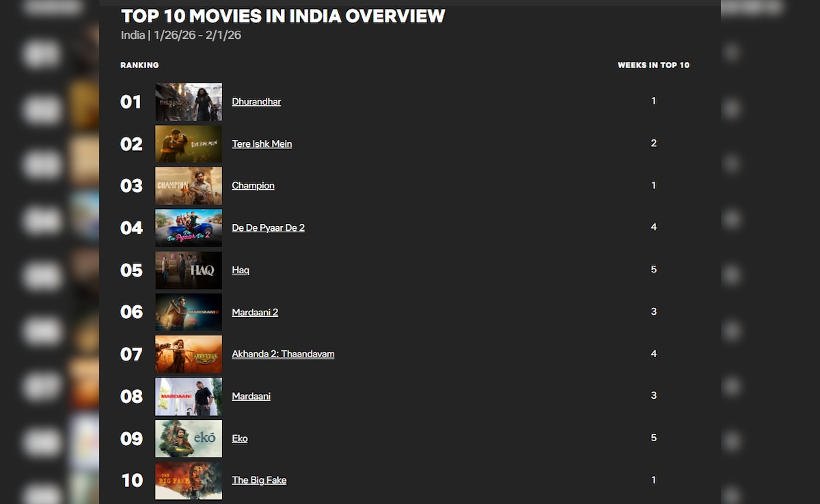Screen dimensions: 820x504
Task: Click the Eko poster thumbnail
Action: (189, 438)
